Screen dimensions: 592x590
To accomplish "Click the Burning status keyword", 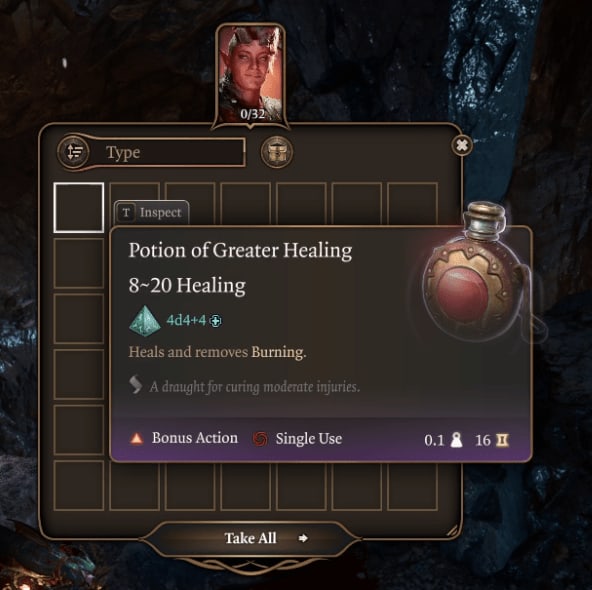I will [x=278, y=352].
